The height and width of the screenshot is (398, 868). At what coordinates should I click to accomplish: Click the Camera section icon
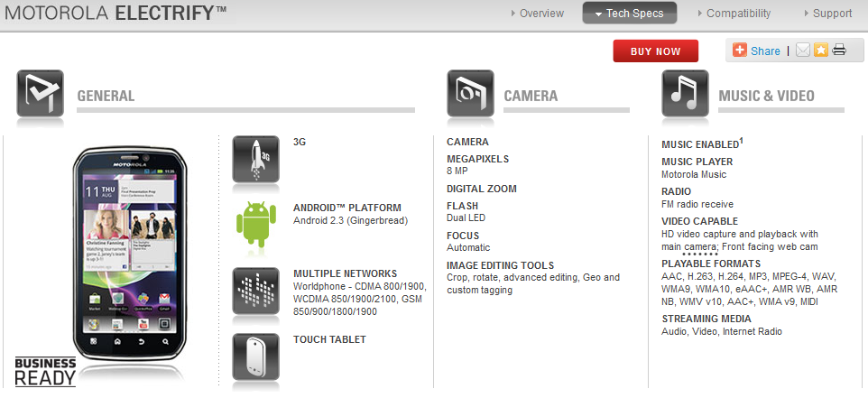(470, 94)
